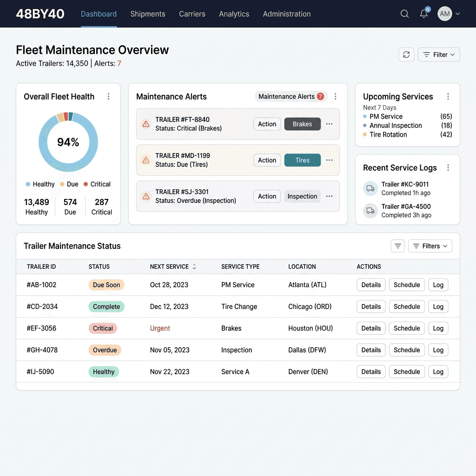Click Action for Trailer #SJ-3301

point(267,196)
